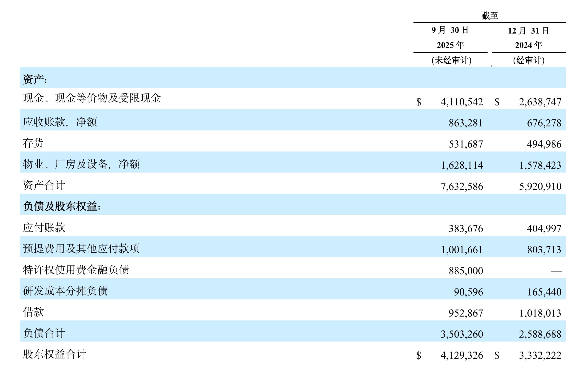Viewport: 588px width, 378px height.
Task: Select the 特许权使用费金融负债 label
Action: coord(76,270)
